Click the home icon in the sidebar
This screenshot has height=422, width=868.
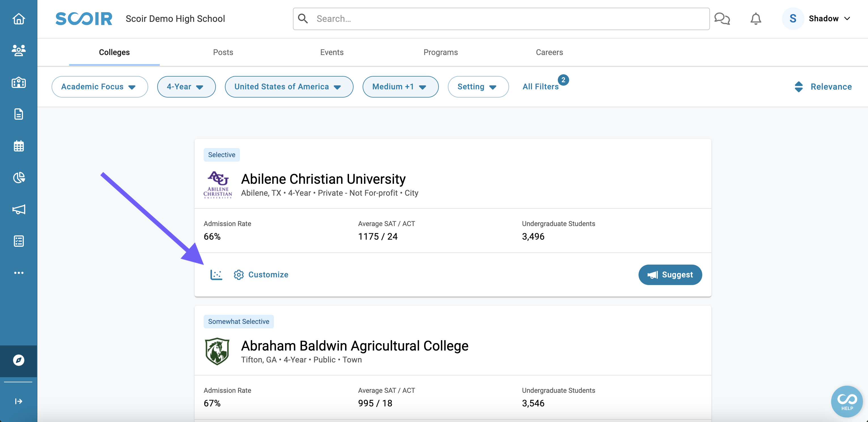coord(18,18)
